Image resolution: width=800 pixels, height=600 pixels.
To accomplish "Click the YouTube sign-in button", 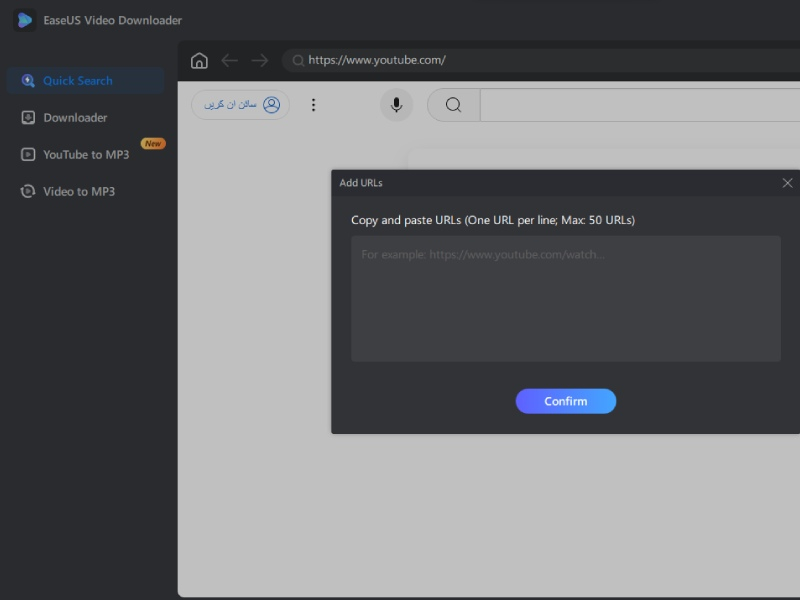I will [240, 105].
